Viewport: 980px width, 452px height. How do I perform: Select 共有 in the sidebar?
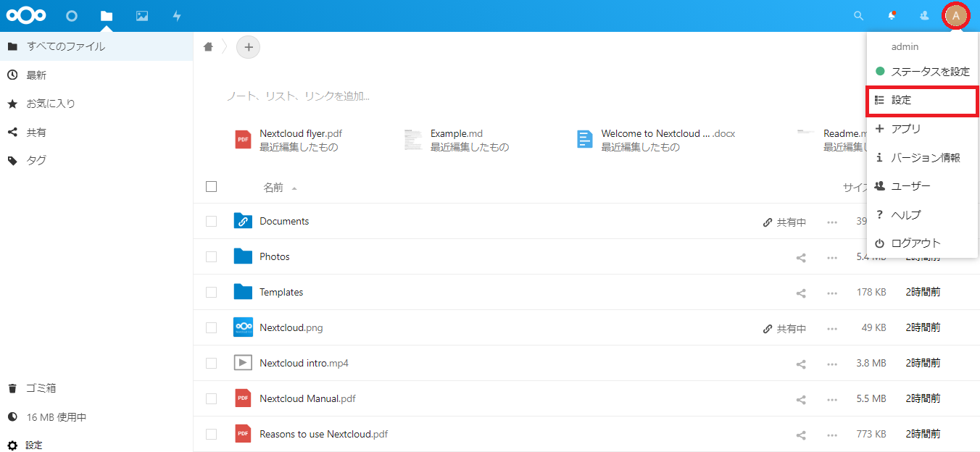(96, 133)
